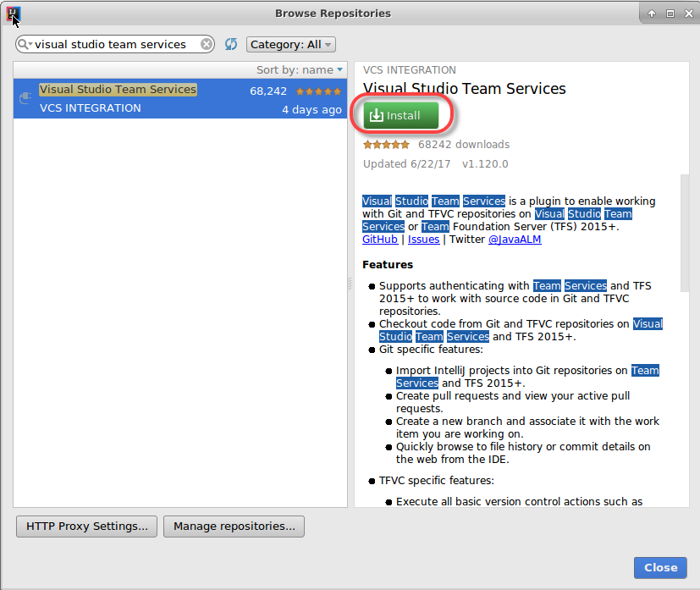The width and height of the screenshot is (700, 590).
Task: Click the 'Updated 6/22/17' text
Action: pos(406,164)
